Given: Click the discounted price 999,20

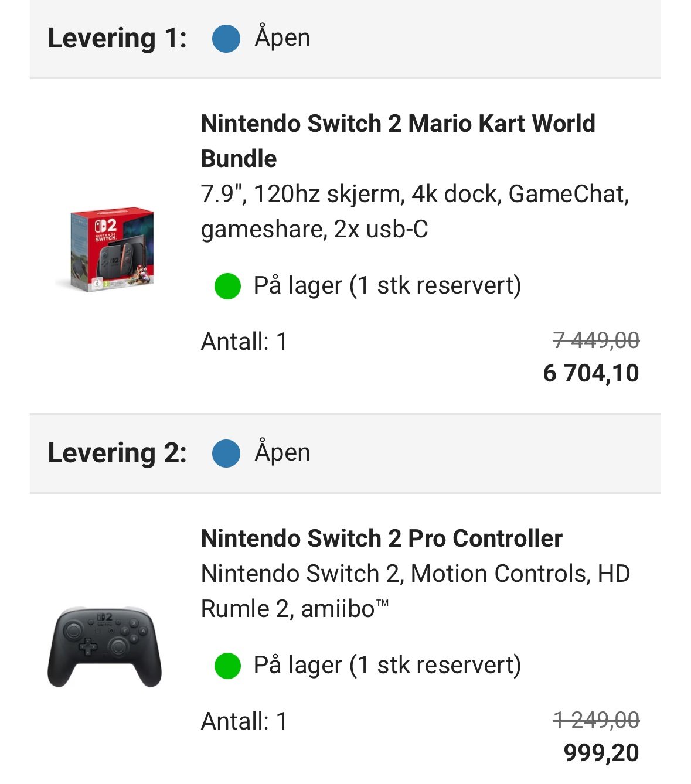Looking at the screenshot, I should [x=601, y=753].
